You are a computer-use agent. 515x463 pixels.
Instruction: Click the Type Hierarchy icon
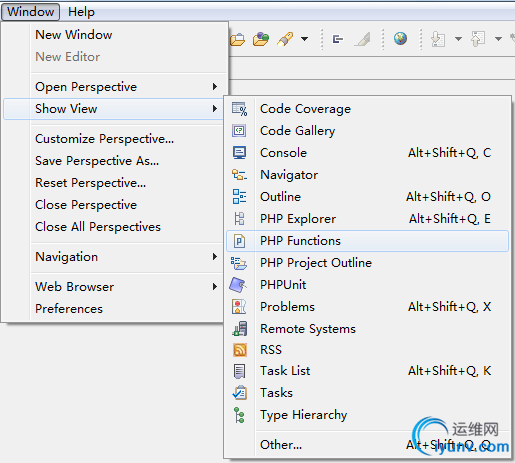(239, 415)
